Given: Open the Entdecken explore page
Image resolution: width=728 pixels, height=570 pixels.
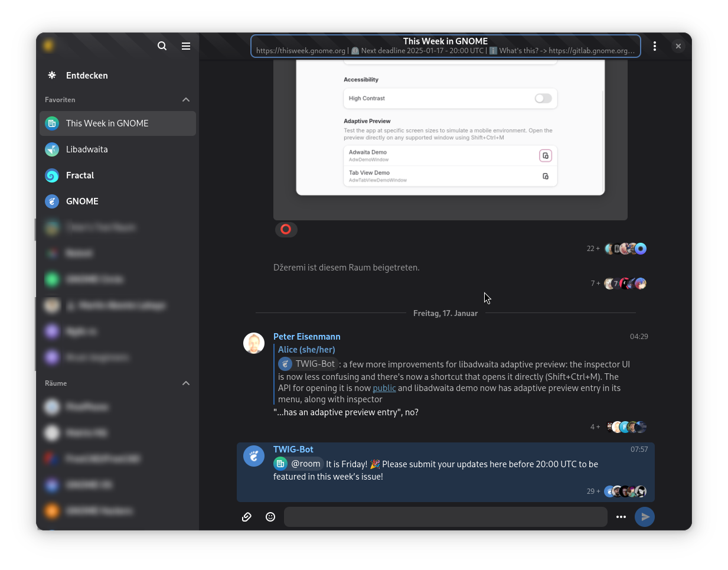Looking at the screenshot, I should (87, 76).
